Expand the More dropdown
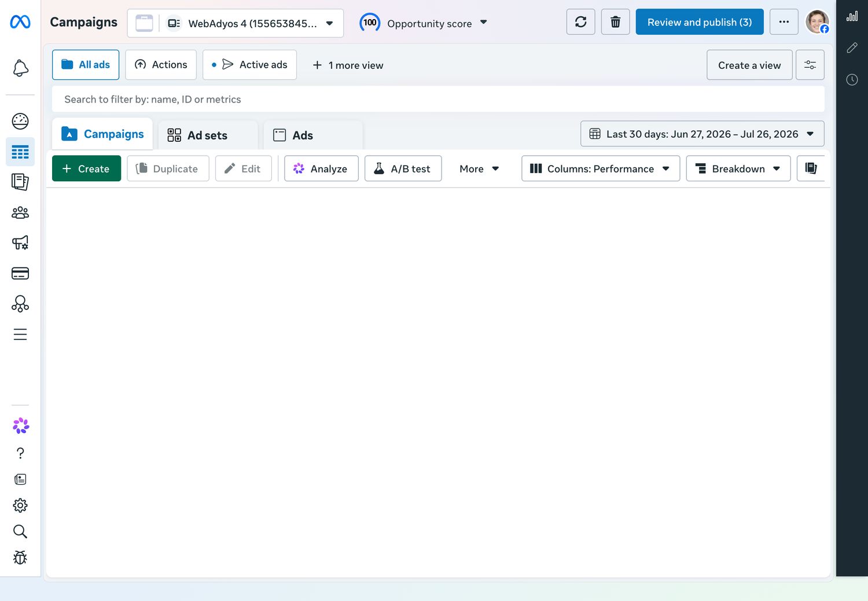Screen dimensions: 868x601 (479, 168)
